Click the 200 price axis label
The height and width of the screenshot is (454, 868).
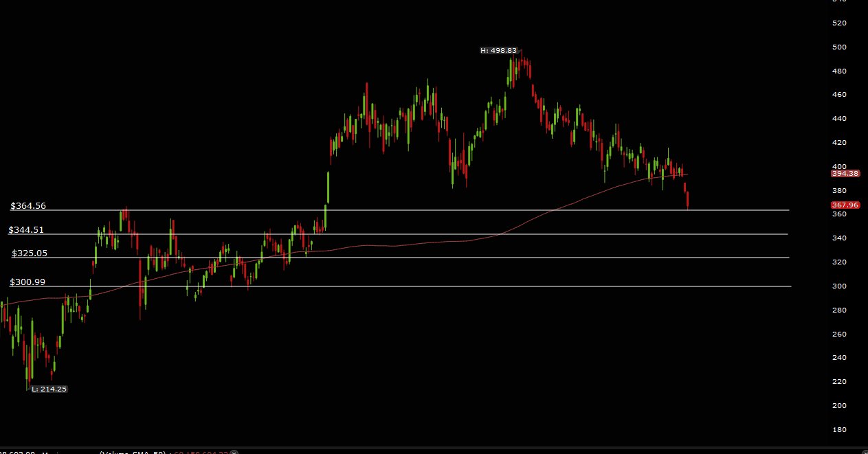point(839,405)
